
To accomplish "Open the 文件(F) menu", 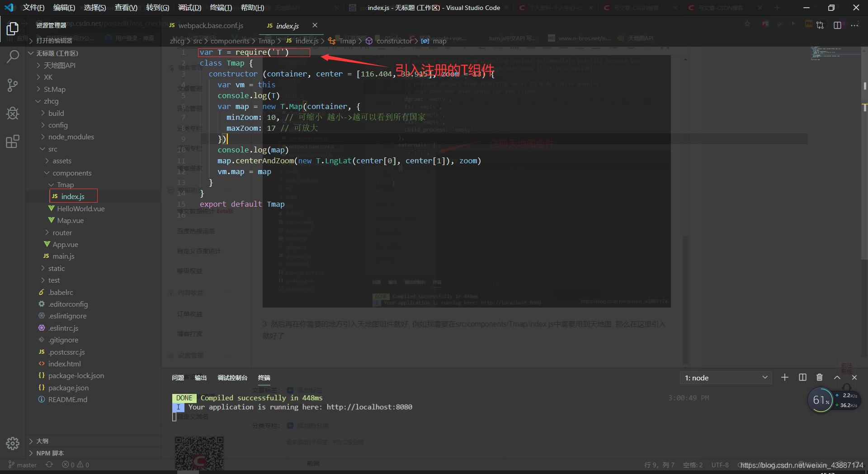I will pos(33,8).
